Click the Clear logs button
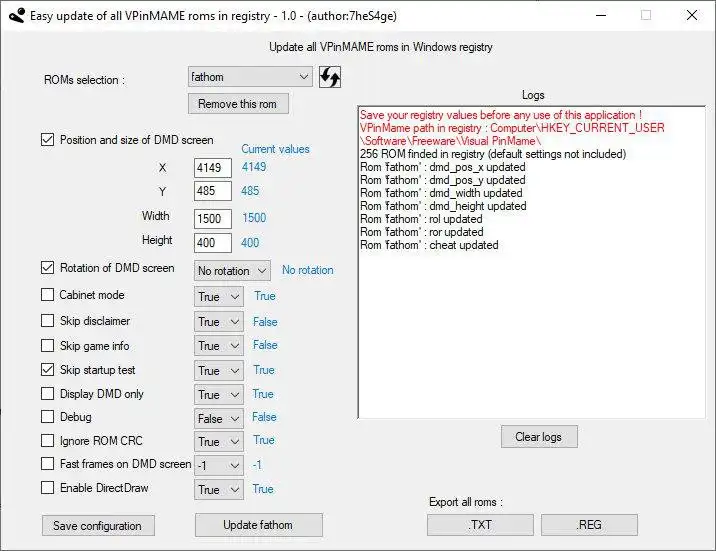 (539, 437)
